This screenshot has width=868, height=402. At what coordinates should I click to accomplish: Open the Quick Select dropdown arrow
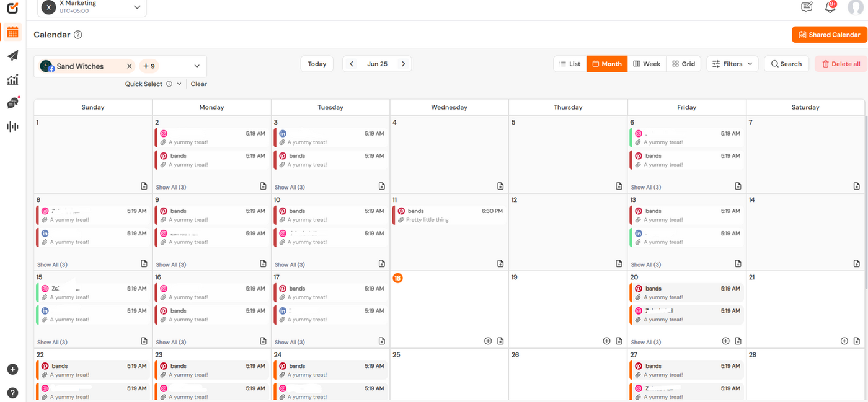[x=179, y=84]
